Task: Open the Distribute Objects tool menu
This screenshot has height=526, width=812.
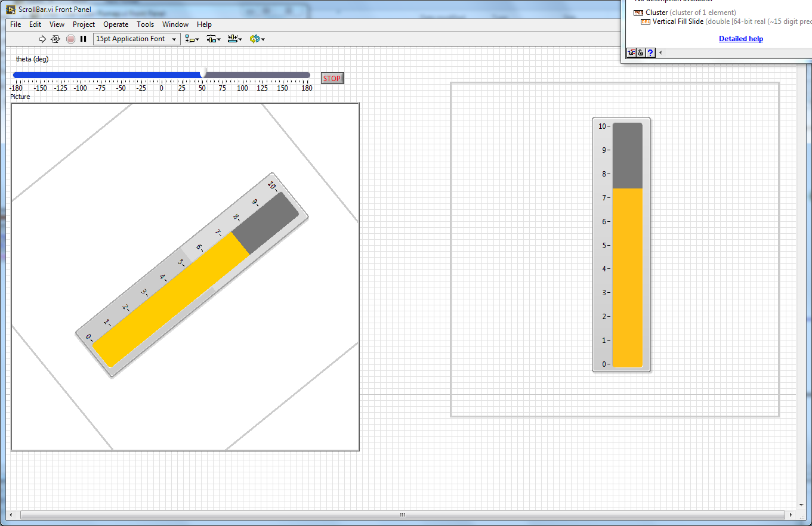Action: click(214, 39)
